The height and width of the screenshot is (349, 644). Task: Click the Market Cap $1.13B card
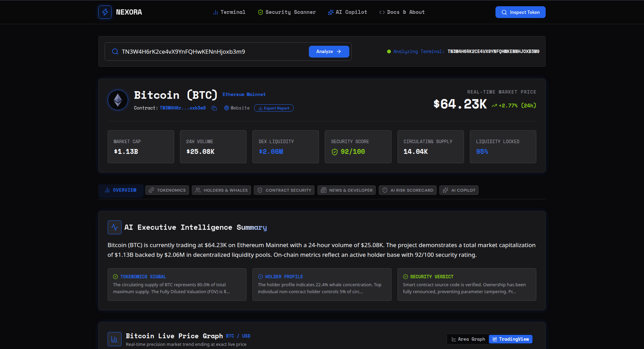click(141, 147)
